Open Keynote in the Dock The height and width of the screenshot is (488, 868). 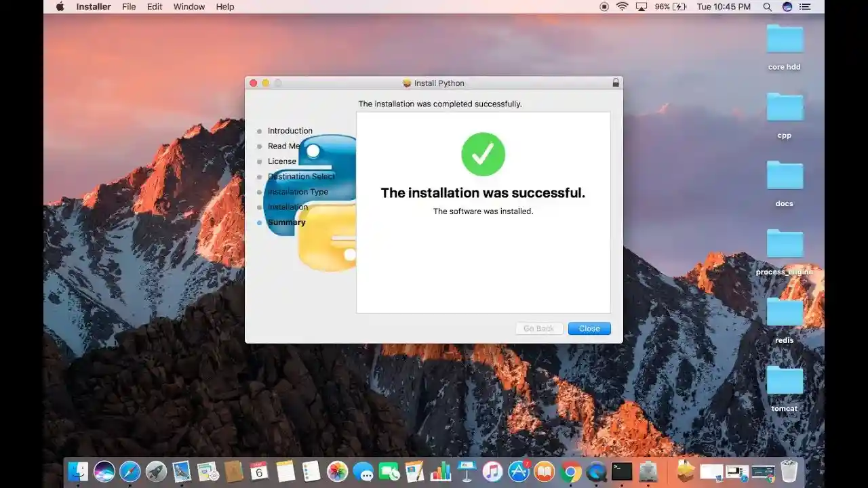click(x=467, y=471)
